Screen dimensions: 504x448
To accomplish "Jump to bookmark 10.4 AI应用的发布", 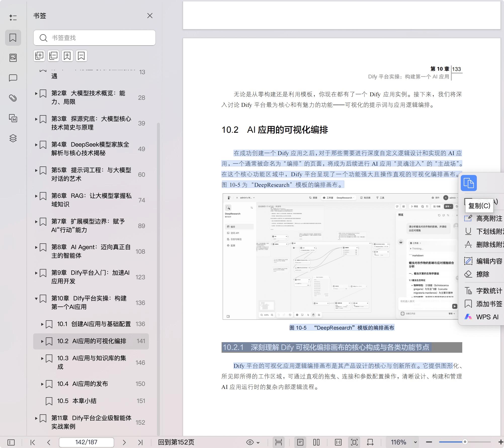I will click(82, 384).
